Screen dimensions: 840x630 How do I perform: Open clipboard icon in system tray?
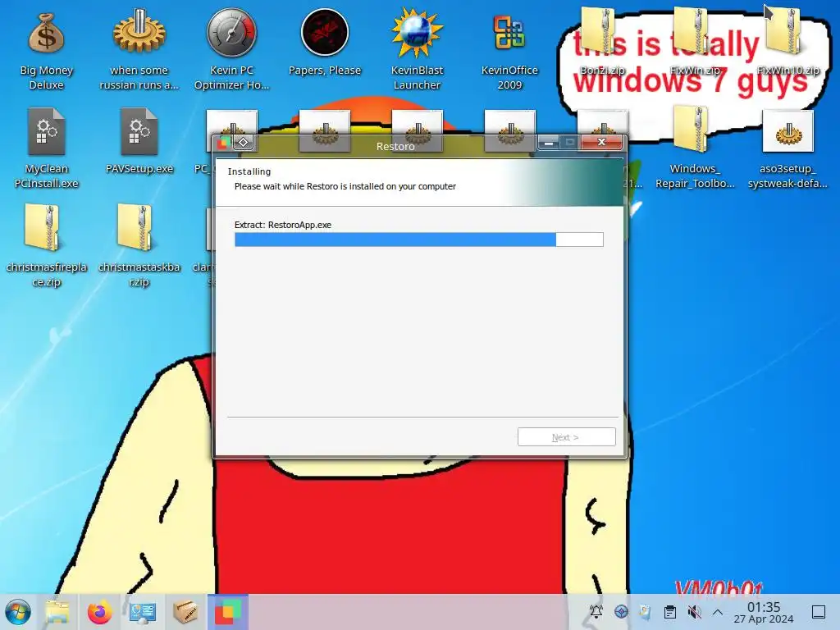(x=669, y=611)
